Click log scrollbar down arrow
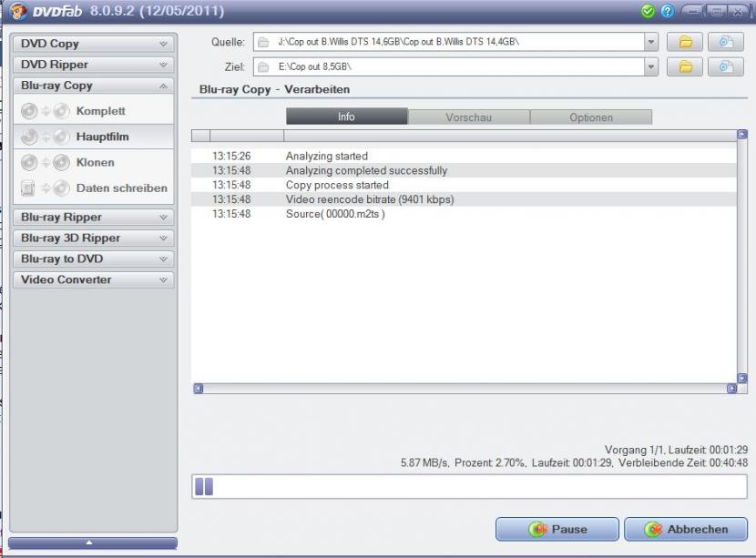This screenshot has height=558, width=756. click(742, 379)
